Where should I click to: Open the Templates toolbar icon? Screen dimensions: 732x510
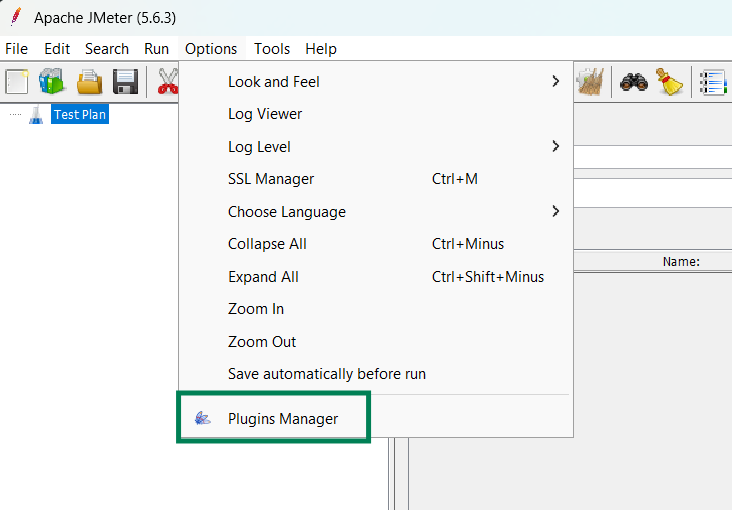(52, 81)
